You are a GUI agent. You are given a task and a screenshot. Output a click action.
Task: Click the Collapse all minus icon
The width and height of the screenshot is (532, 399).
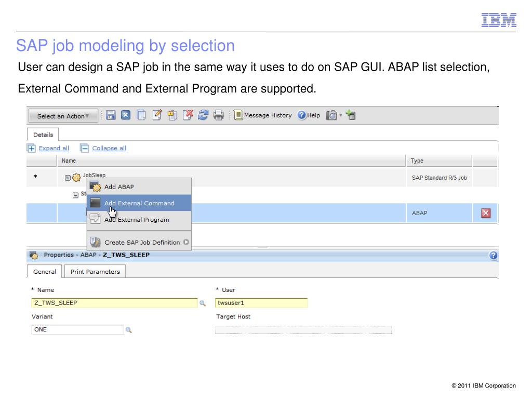85,148
